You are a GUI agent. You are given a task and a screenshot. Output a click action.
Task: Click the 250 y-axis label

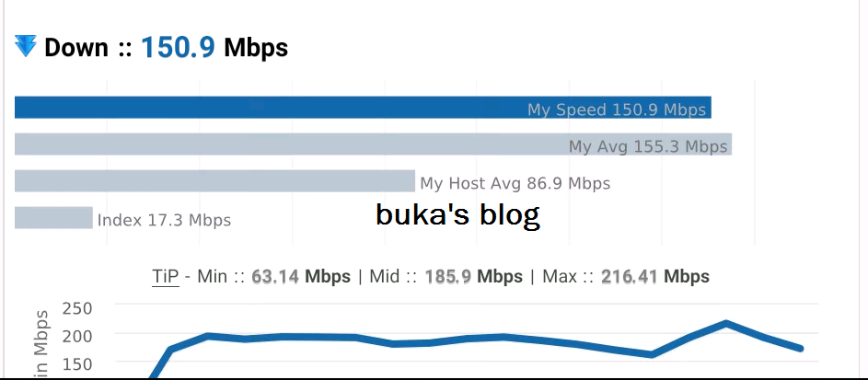[x=77, y=308]
